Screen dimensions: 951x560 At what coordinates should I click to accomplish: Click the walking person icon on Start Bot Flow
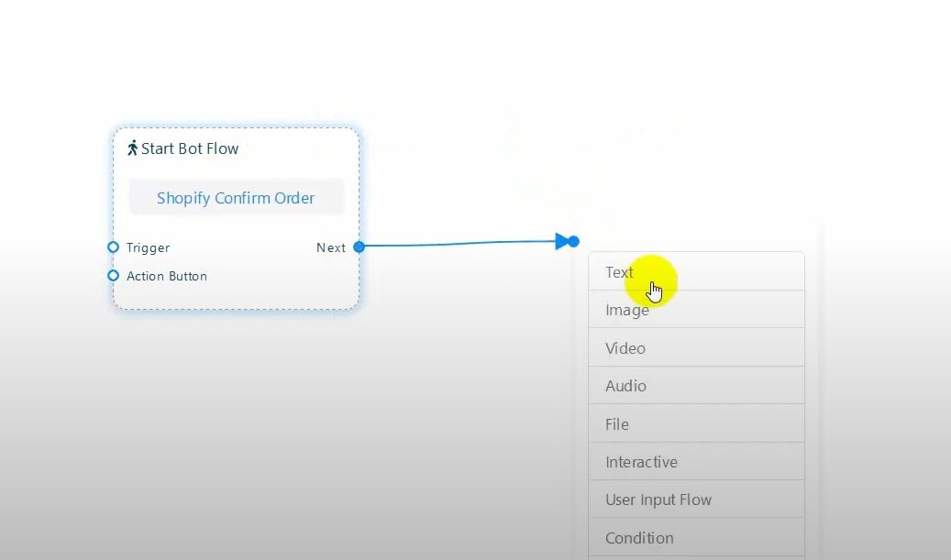[x=132, y=148]
